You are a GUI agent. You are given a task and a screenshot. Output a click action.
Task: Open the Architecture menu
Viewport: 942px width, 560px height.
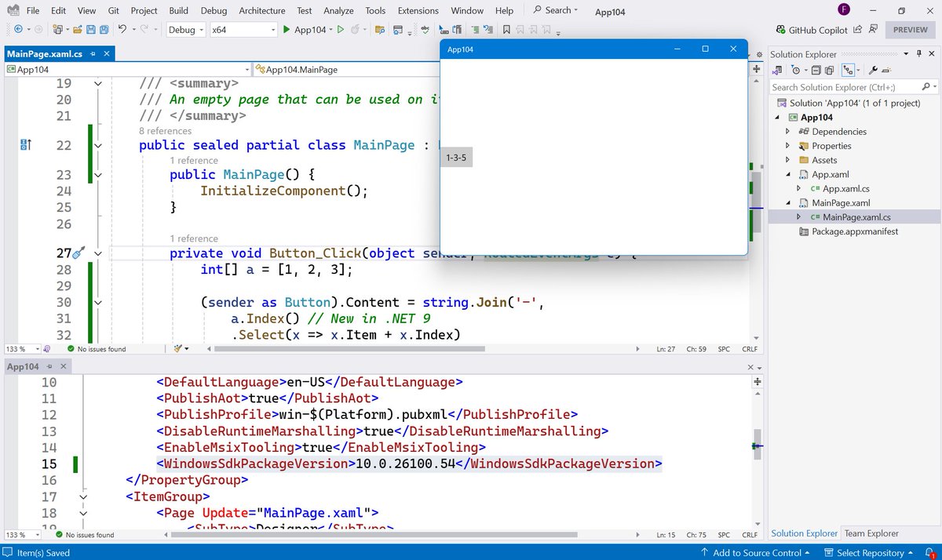pos(262,10)
